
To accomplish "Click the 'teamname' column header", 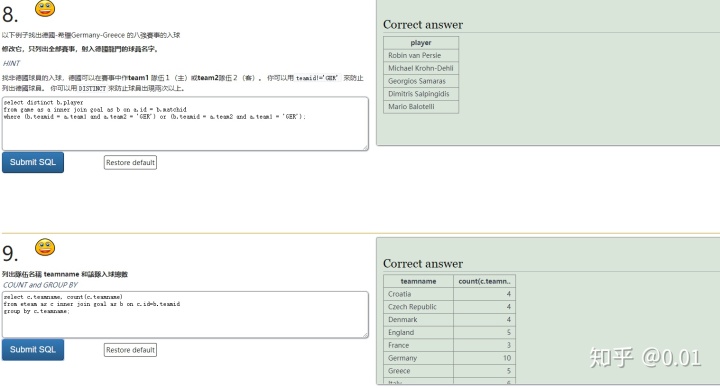I will pyautogui.click(x=418, y=281).
